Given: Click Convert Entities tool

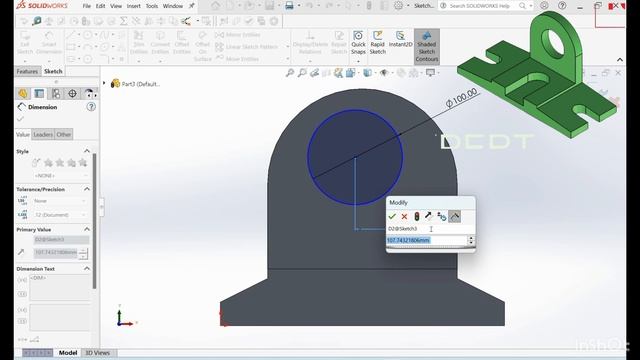Looking at the screenshot, I should [x=160, y=43].
